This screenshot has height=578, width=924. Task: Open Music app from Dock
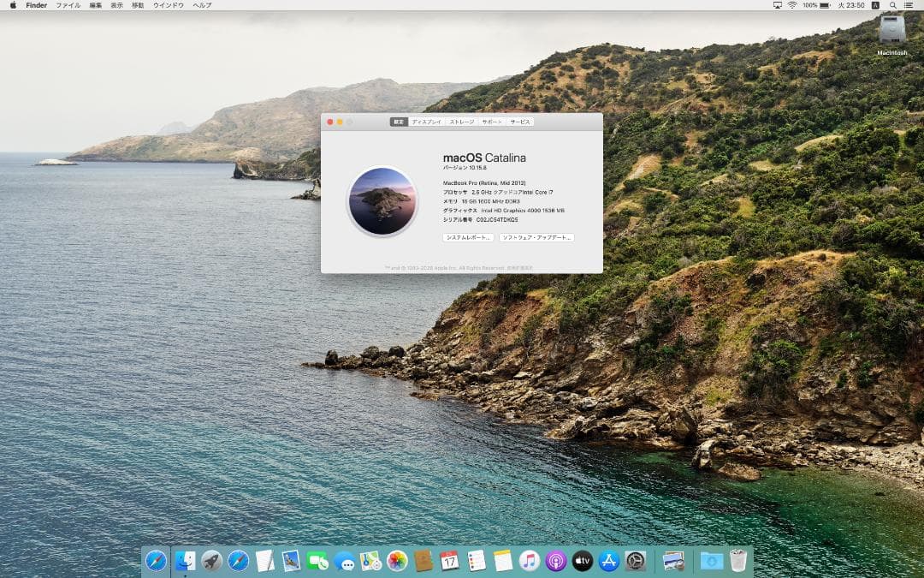[530, 560]
